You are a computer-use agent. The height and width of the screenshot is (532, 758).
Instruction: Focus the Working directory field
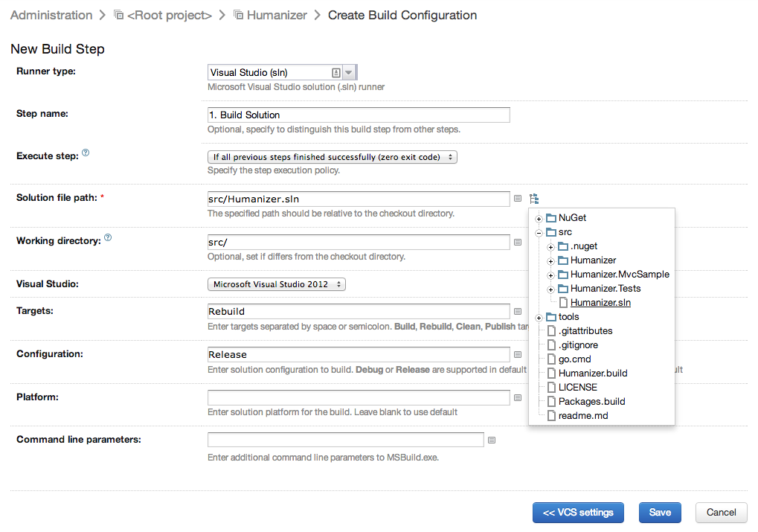coord(359,243)
